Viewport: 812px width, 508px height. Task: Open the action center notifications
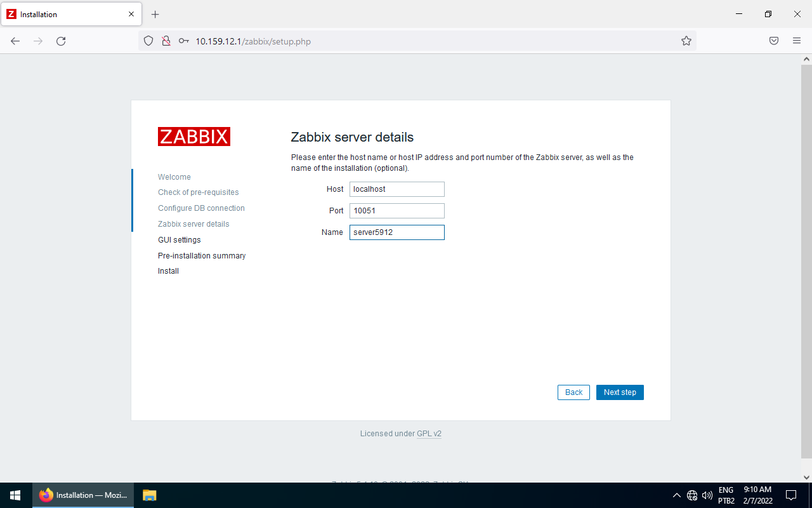[791, 495]
